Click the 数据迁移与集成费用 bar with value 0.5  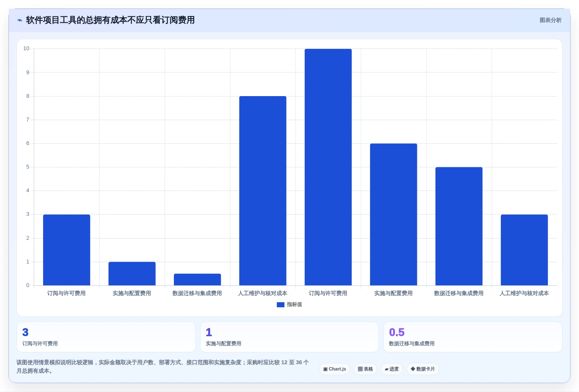coord(197,279)
